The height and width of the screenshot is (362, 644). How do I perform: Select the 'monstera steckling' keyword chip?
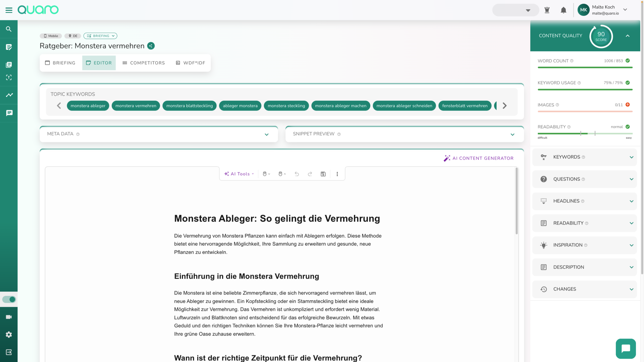(x=286, y=106)
